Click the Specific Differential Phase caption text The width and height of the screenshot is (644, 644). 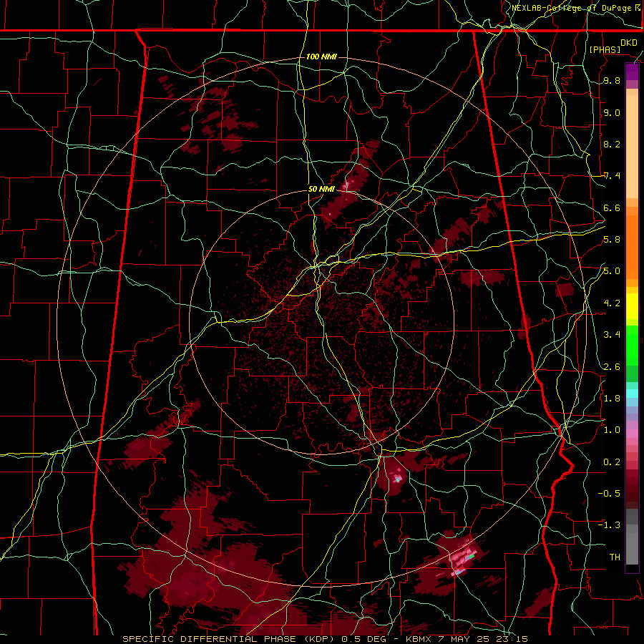click(326, 639)
